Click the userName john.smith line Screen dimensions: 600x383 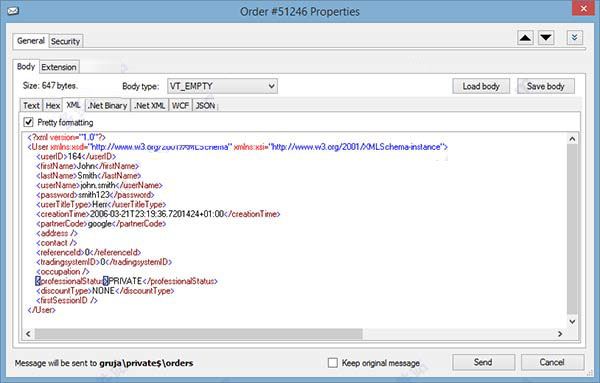(x=99, y=185)
